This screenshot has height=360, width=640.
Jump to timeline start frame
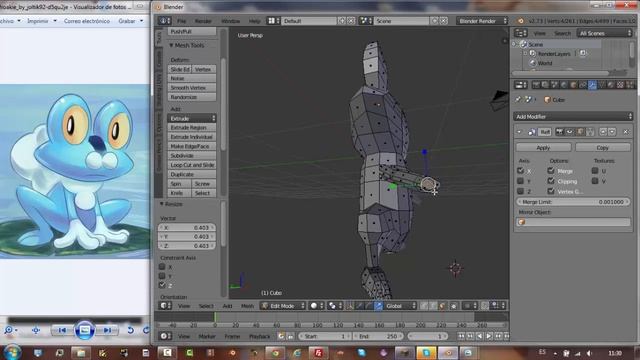[x=461, y=336]
